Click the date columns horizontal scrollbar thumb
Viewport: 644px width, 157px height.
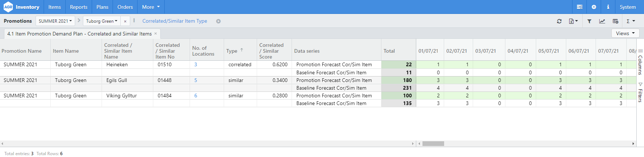(x=433, y=143)
